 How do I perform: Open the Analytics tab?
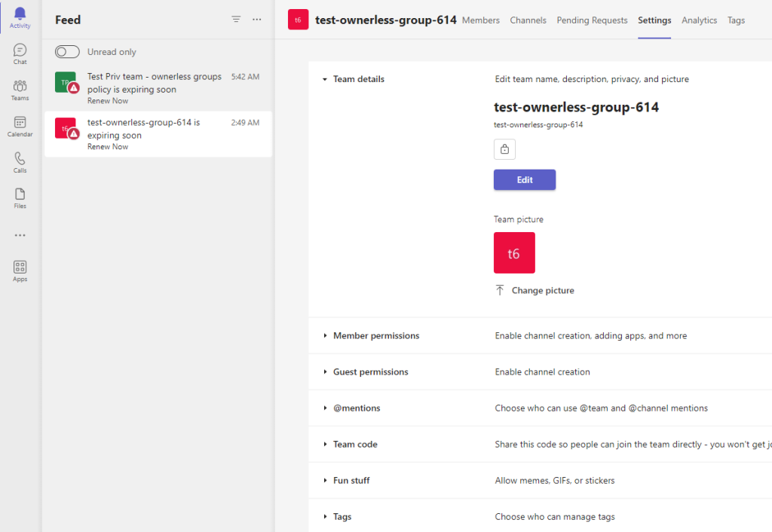coord(699,20)
